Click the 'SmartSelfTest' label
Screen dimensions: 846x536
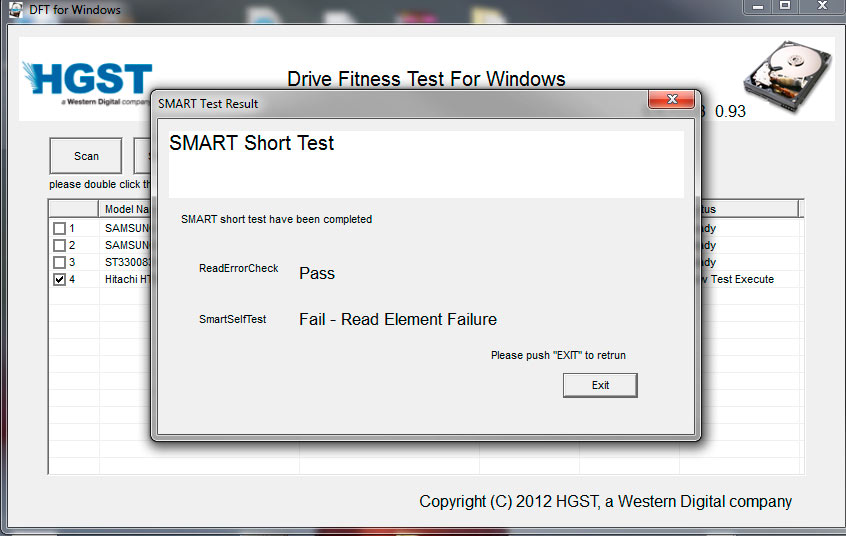[233, 319]
